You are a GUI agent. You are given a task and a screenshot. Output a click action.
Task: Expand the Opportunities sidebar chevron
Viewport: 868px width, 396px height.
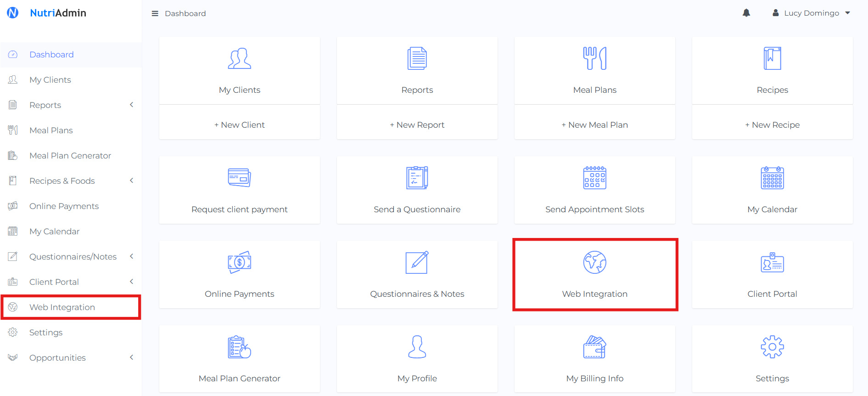(x=132, y=357)
